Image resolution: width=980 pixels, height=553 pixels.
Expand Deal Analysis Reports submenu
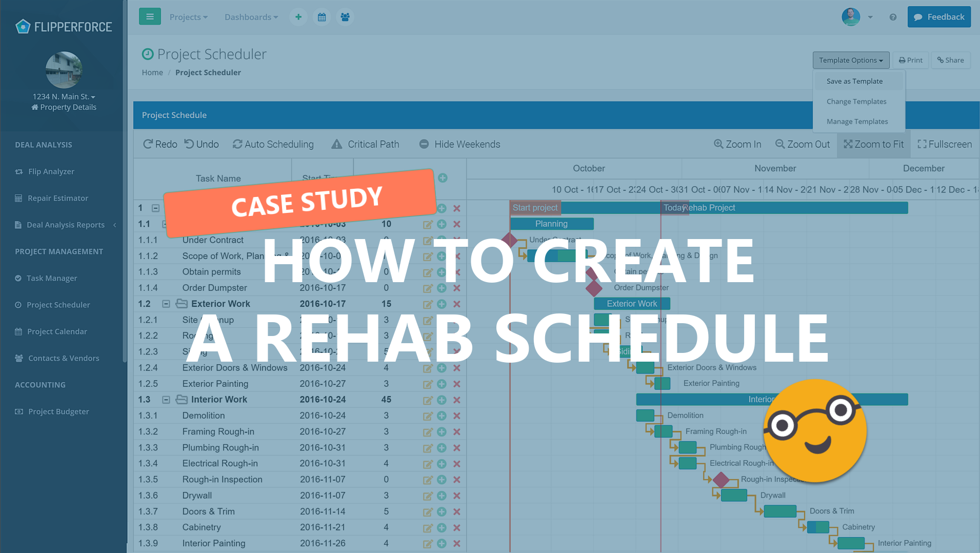click(65, 225)
